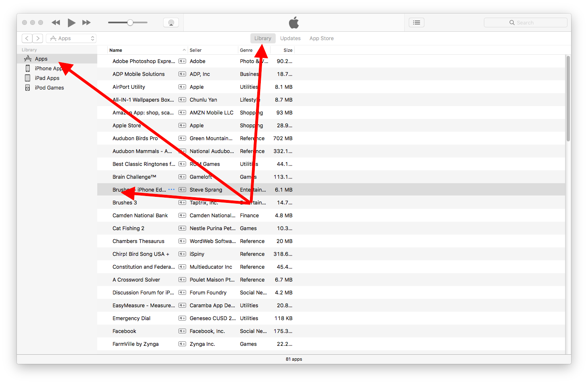Sort the list by the Seller column header
The height and width of the screenshot is (384, 588).
(213, 50)
